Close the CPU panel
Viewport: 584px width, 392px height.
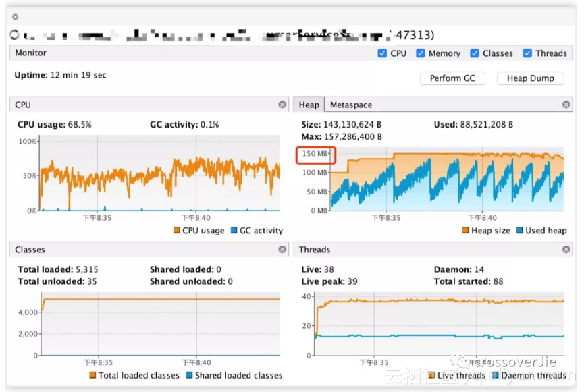(x=282, y=105)
